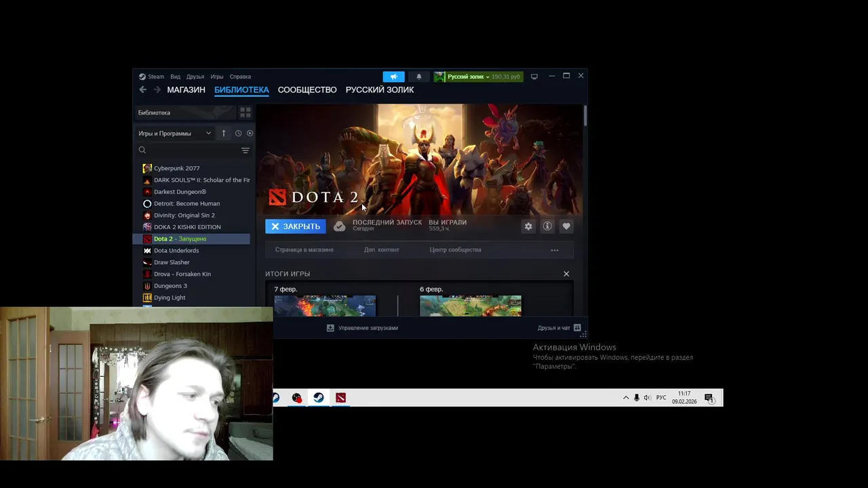Image resolution: width=868 pixels, height=488 pixels.
Task: Click the game page vertical scrollbar
Action: pos(585,116)
